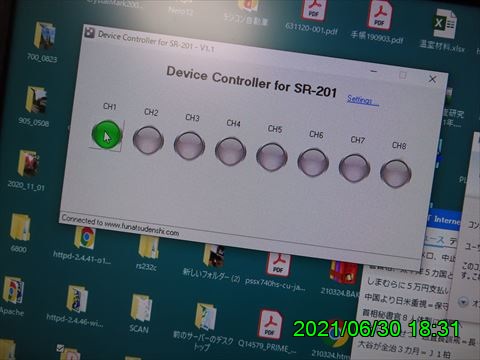
Task: Enable the CH5 channel button
Action: [x=272, y=157]
